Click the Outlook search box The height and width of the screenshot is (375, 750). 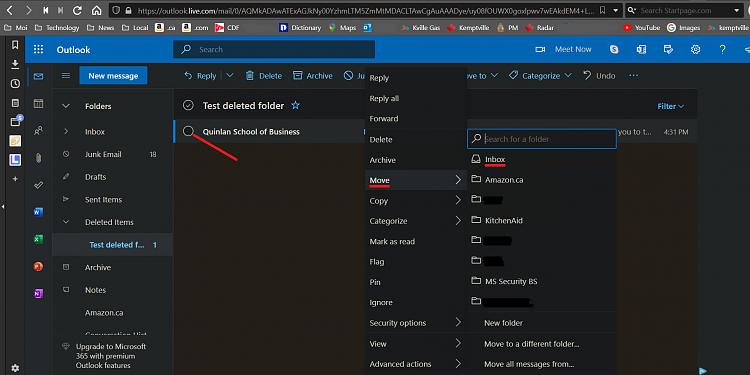pos(274,49)
